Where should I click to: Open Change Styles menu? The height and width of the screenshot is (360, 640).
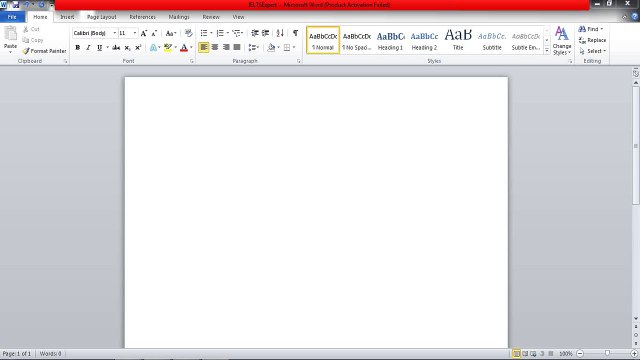tap(562, 40)
